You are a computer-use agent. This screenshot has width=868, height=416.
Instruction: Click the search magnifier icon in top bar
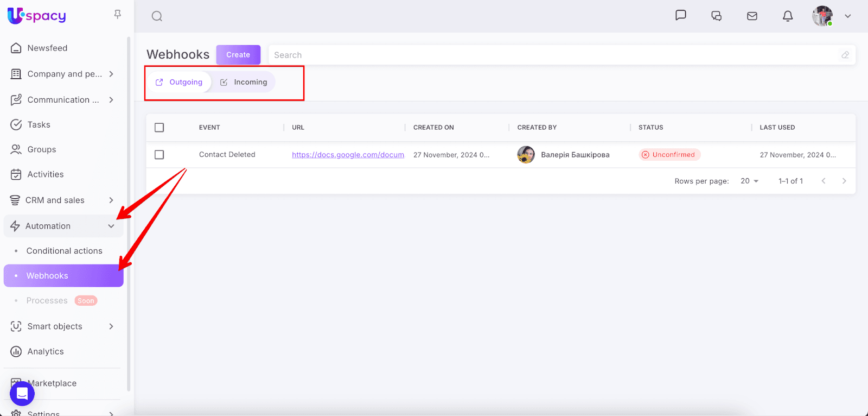pos(157,16)
